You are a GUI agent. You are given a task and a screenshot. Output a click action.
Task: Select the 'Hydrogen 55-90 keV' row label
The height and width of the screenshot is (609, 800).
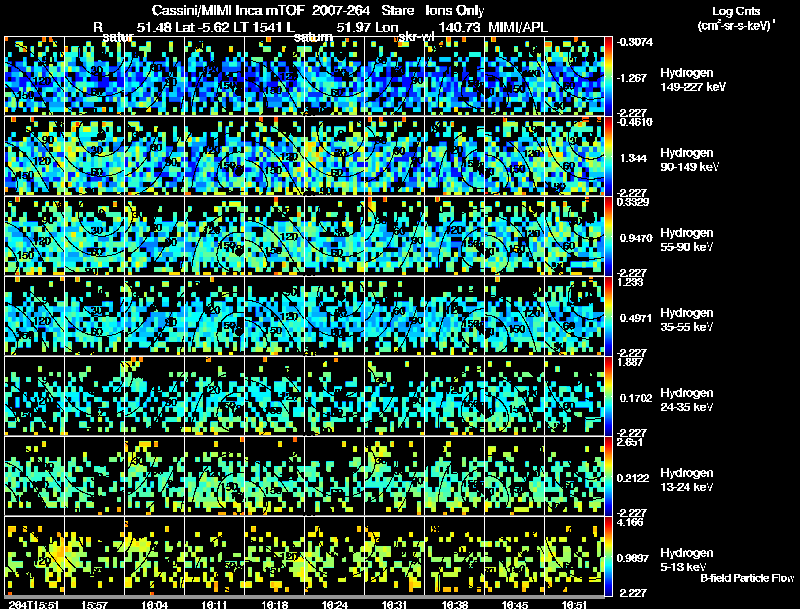click(x=687, y=240)
